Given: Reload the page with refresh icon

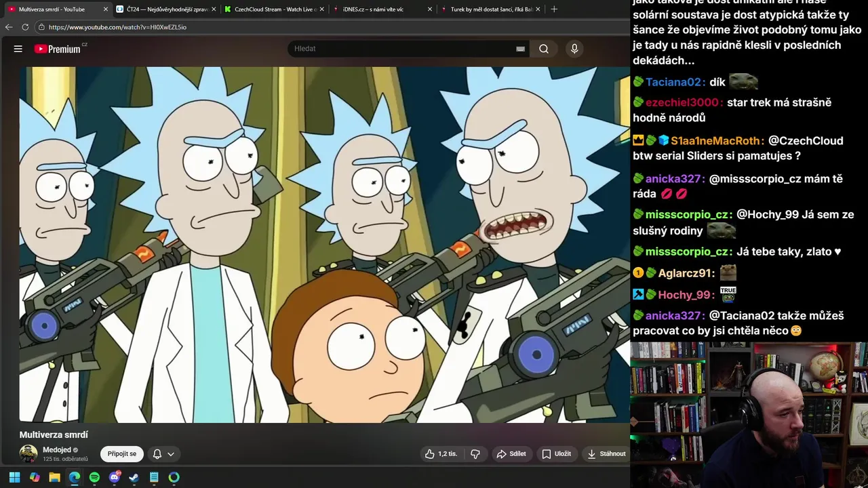Looking at the screenshot, I should pyautogui.click(x=25, y=27).
